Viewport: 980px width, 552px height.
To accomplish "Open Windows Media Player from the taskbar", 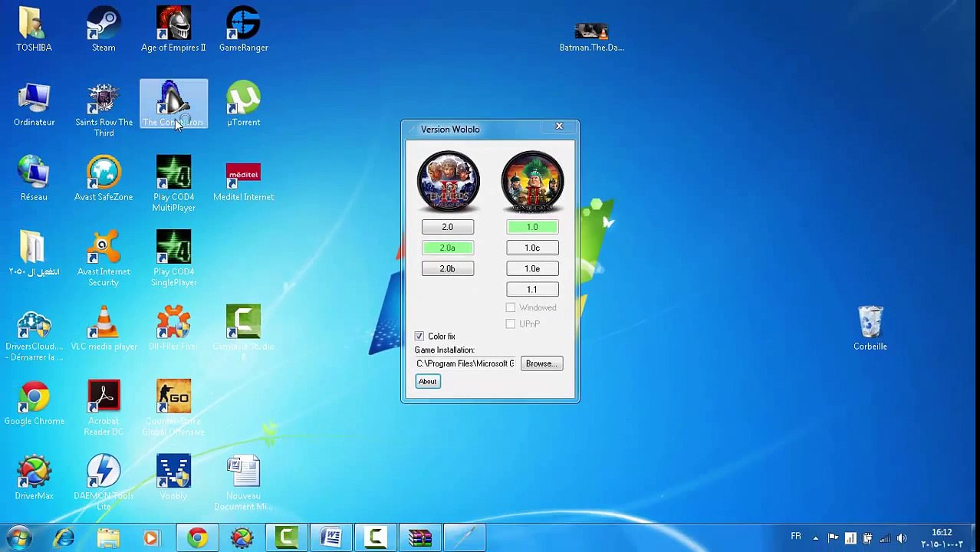I will [x=151, y=538].
